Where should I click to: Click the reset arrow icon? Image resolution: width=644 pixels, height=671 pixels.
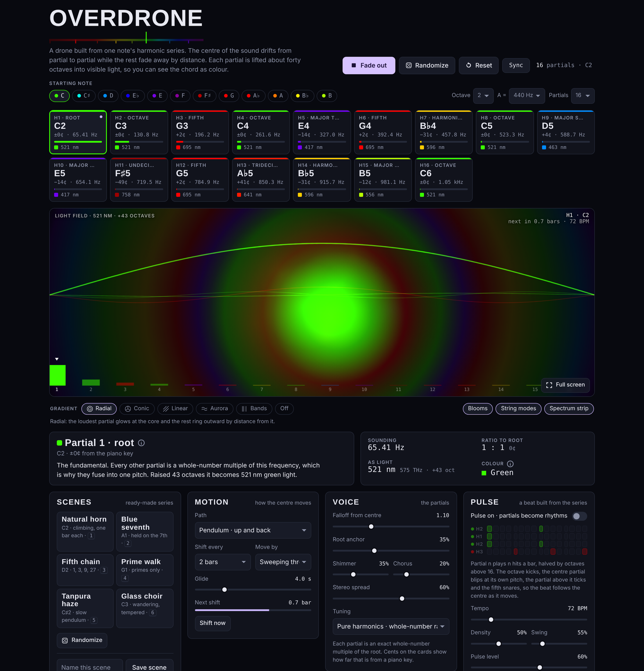[x=469, y=65]
